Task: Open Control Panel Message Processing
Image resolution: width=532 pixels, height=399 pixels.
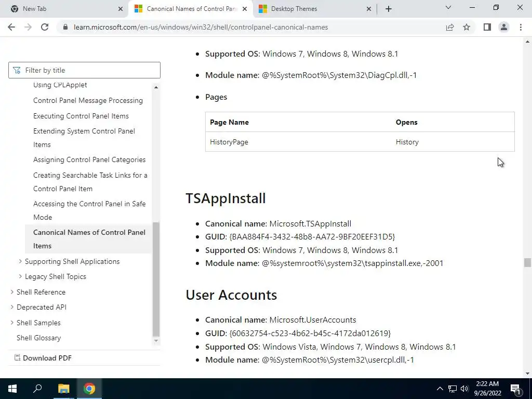Action: click(88, 100)
